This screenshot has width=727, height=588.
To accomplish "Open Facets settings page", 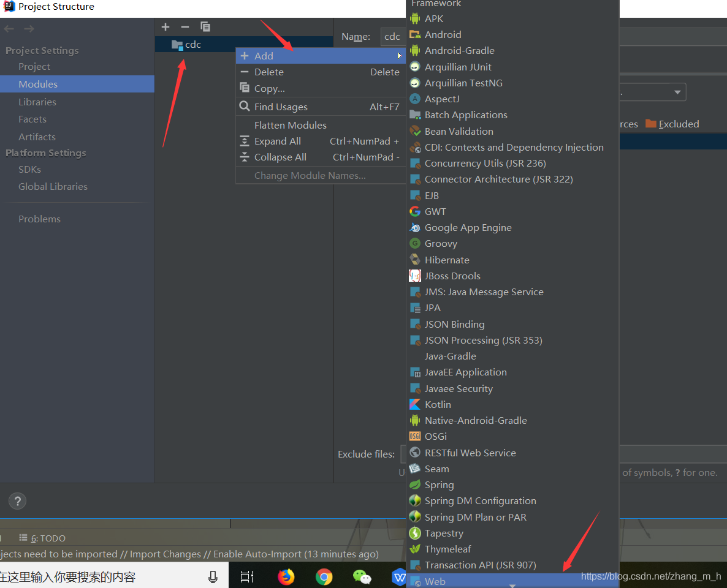I will [x=77, y=119].
